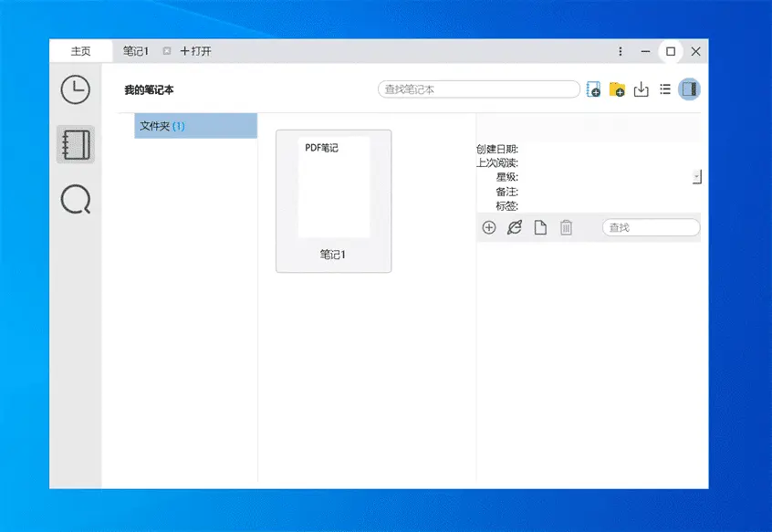
Task: Click the trash delete icon
Action: (x=566, y=227)
